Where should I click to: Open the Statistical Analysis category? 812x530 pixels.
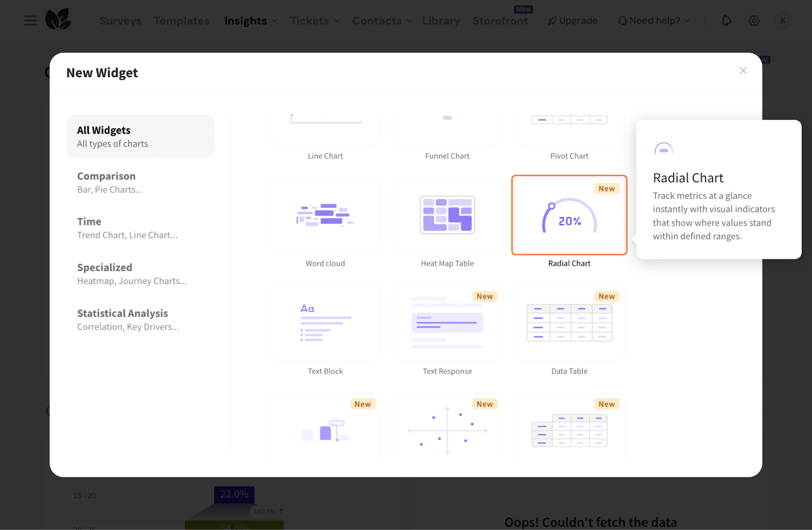click(x=140, y=320)
